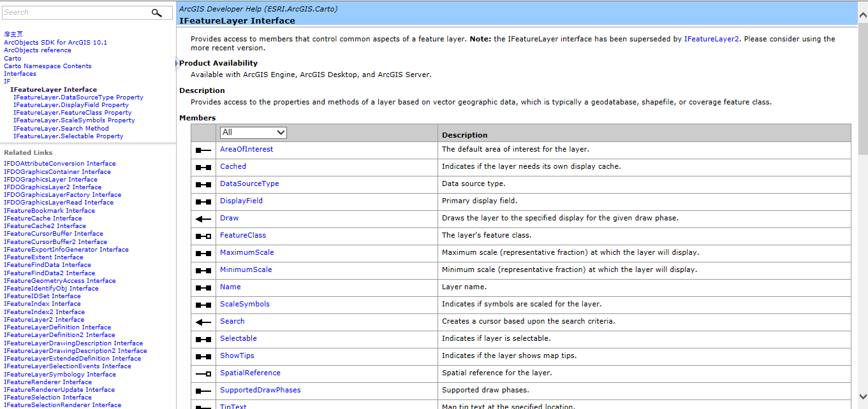Open the DisplayField member link

[241, 200]
